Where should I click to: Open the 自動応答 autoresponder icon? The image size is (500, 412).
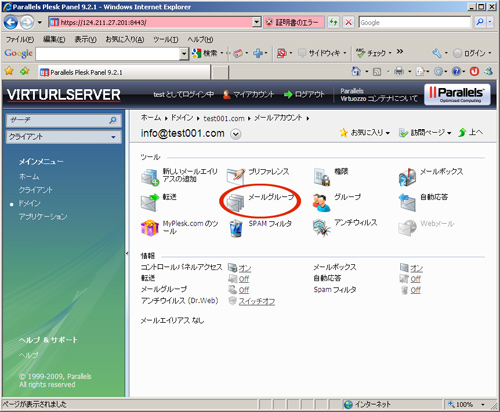tap(407, 202)
